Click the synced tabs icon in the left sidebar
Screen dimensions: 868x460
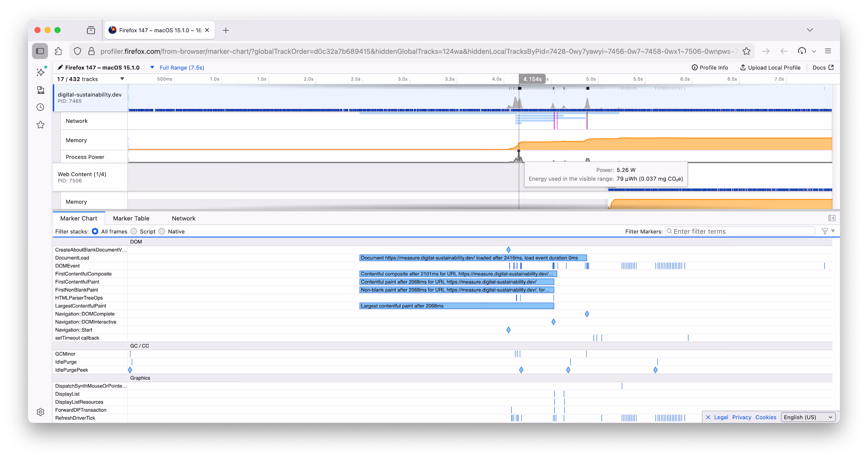40,90
